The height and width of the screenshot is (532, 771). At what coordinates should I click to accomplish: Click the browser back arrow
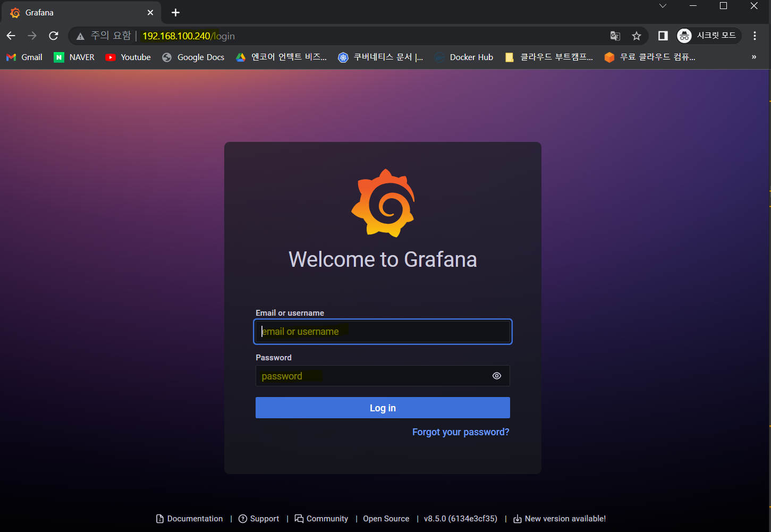pyautogui.click(x=11, y=36)
